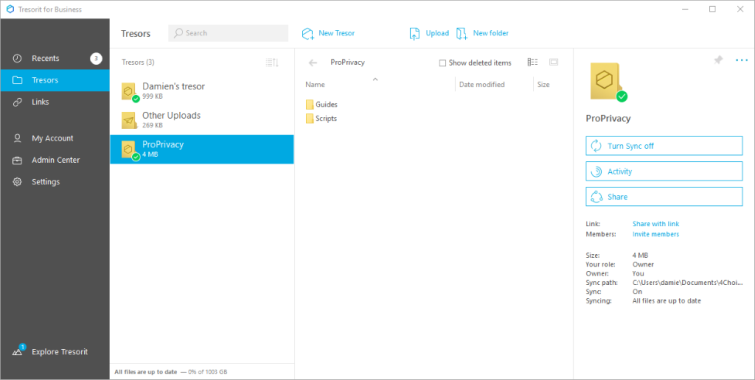
Task: Open My Account page
Action: click(55, 138)
